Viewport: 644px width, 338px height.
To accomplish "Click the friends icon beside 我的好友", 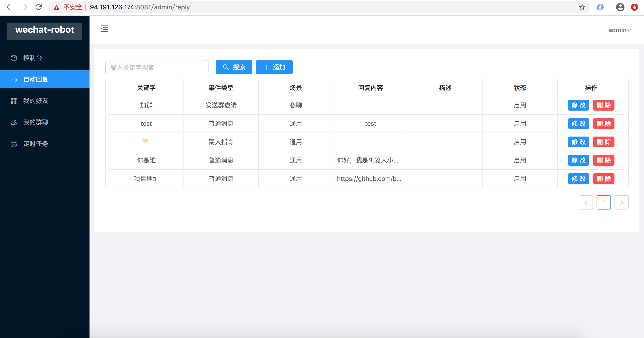I will (x=14, y=101).
